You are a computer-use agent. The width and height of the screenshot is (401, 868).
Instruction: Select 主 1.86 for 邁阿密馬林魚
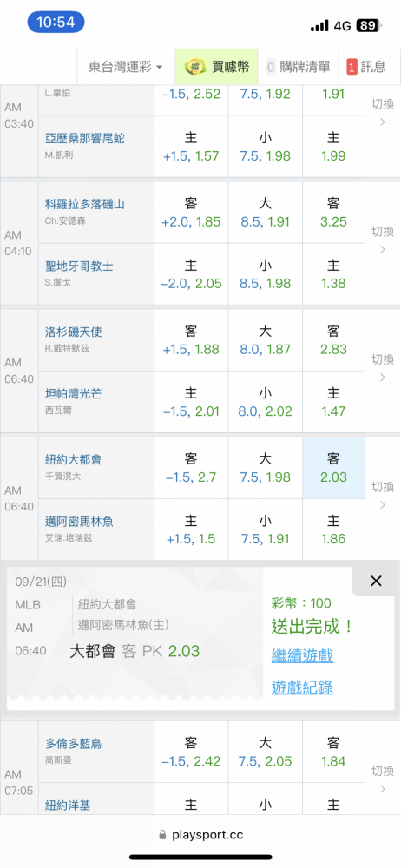(333, 529)
